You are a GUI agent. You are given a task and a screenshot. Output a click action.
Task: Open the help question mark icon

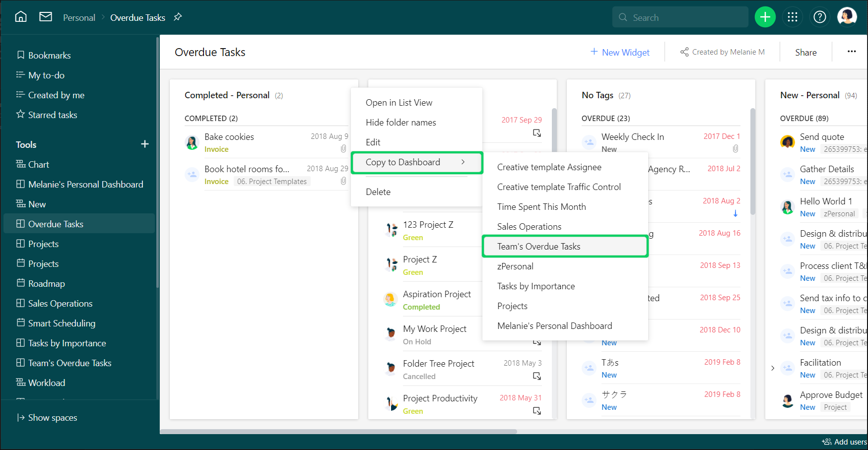coord(819,17)
